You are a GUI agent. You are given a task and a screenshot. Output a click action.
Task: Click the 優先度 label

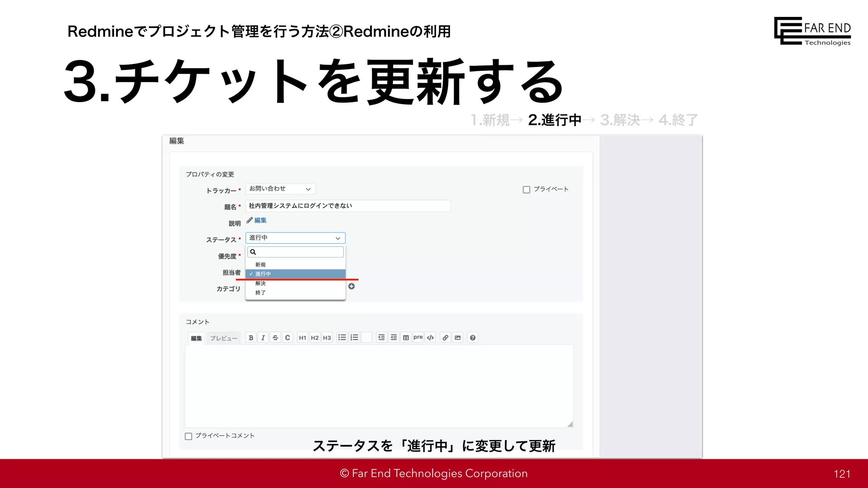point(227,256)
